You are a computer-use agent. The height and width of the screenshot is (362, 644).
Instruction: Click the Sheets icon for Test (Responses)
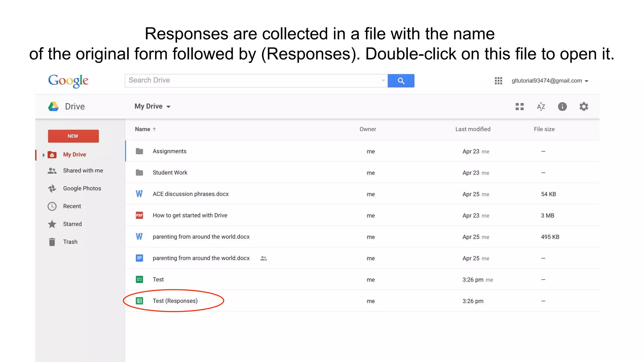coord(139,301)
